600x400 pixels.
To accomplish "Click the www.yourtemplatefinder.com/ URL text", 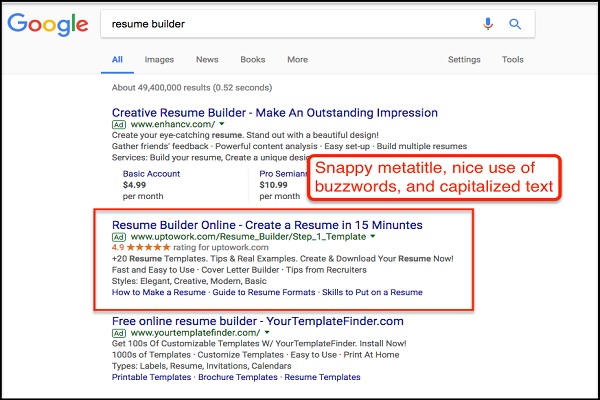I will (195, 333).
